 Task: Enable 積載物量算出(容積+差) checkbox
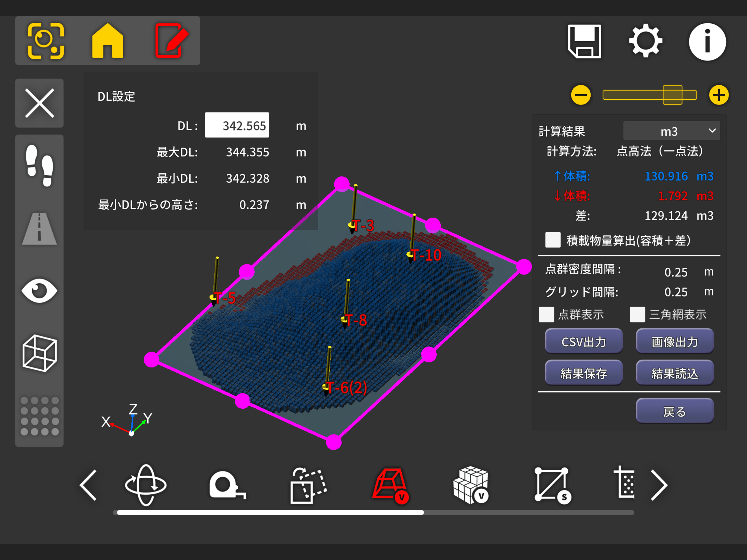(553, 240)
